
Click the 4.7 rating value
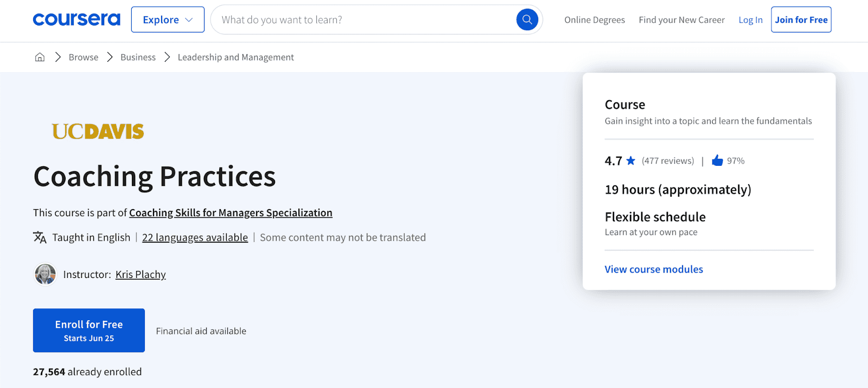(614, 161)
